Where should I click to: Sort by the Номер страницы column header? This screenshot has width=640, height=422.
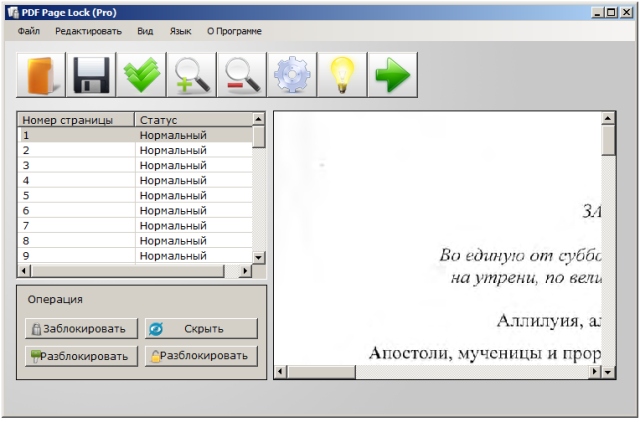coord(76,120)
